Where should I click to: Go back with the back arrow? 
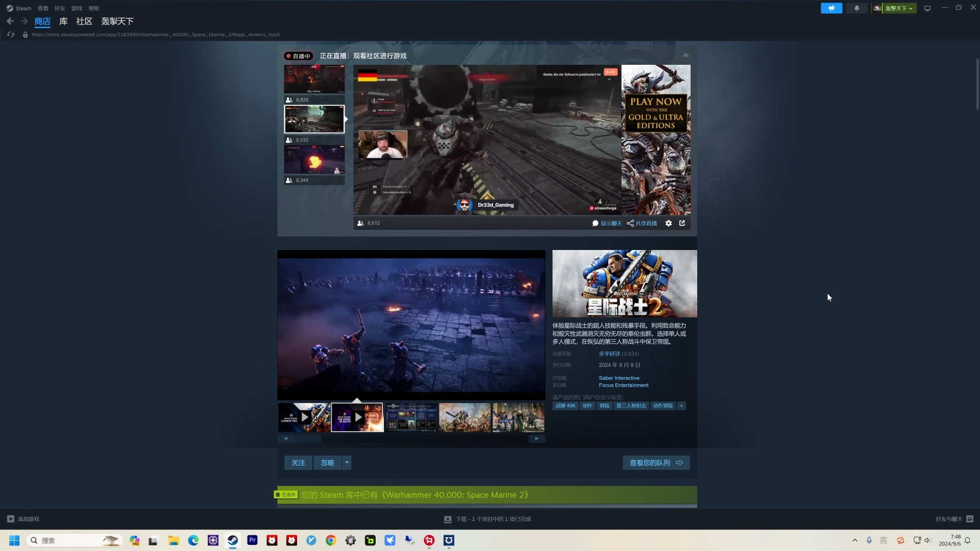coord(10,21)
